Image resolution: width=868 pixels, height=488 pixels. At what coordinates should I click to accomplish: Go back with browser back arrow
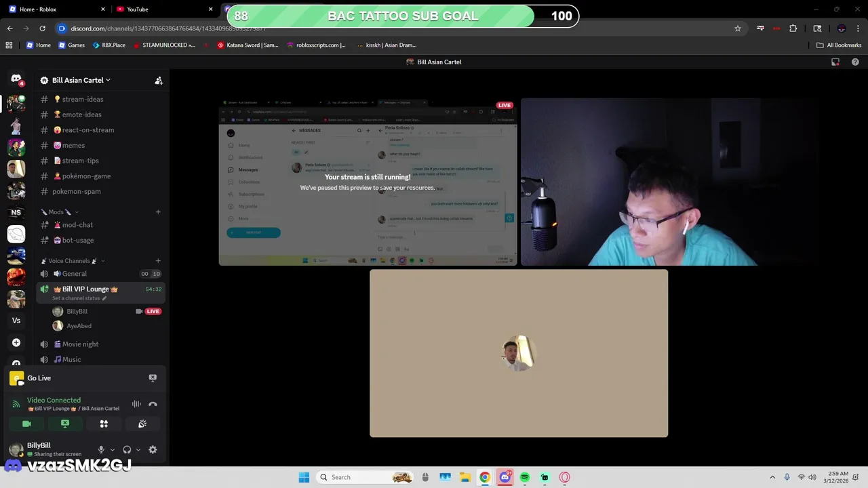(x=10, y=28)
